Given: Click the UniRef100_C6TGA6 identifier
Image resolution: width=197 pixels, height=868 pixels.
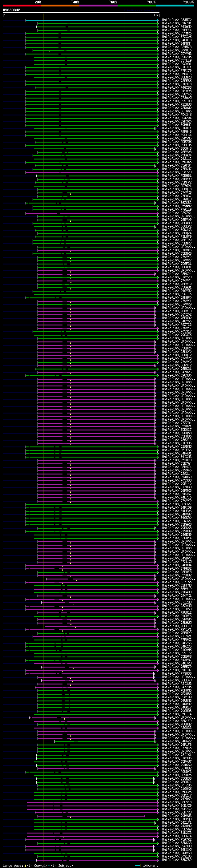Looking at the screenshot, I should [x=177, y=111].
